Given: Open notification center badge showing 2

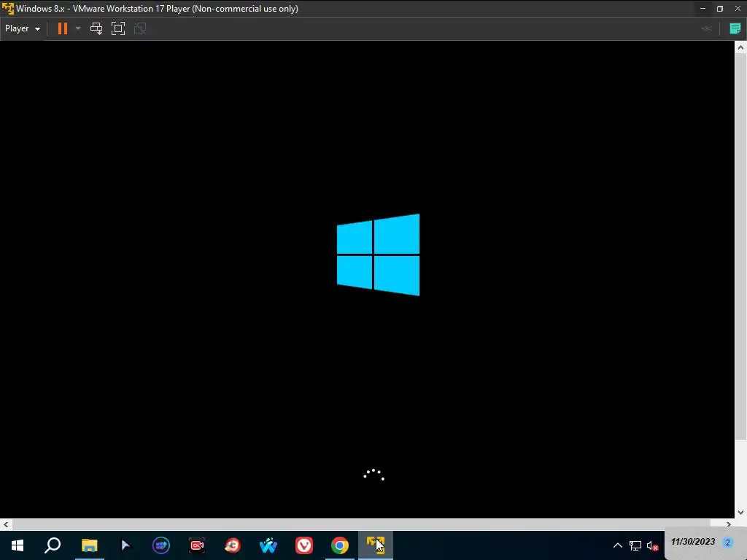Looking at the screenshot, I should 727,542.
